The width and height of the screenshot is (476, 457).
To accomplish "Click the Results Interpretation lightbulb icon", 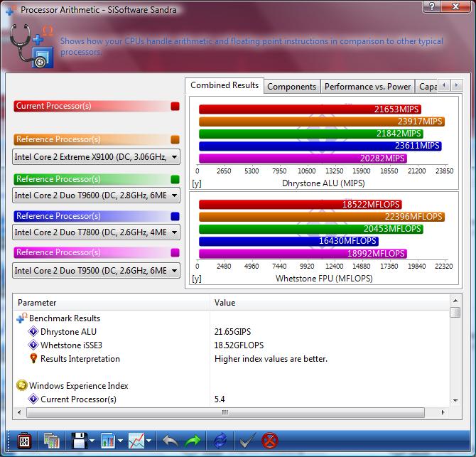I will tap(33, 358).
